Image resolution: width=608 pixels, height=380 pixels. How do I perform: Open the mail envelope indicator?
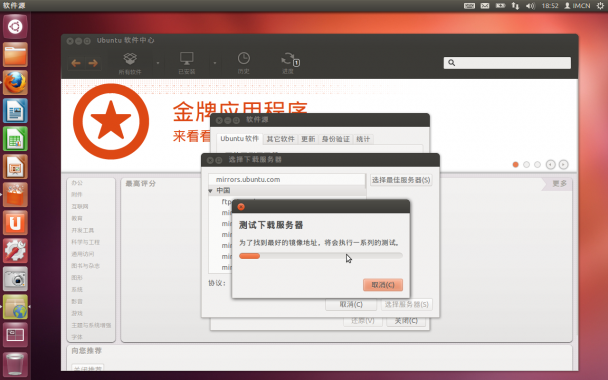[x=485, y=6]
